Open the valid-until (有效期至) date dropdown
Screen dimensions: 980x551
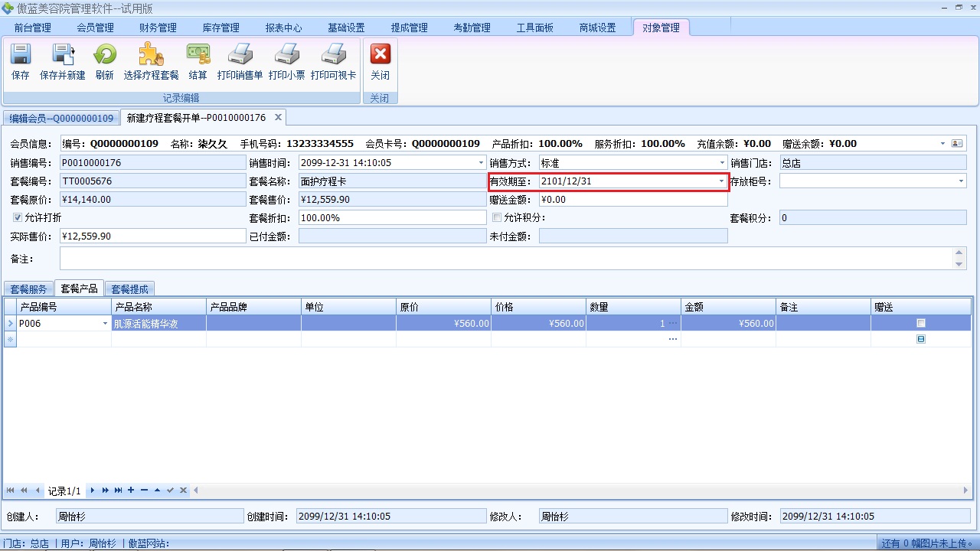(x=721, y=181)
